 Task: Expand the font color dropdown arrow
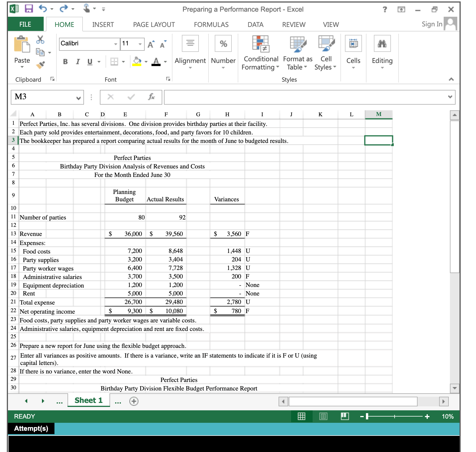[165, 62]
